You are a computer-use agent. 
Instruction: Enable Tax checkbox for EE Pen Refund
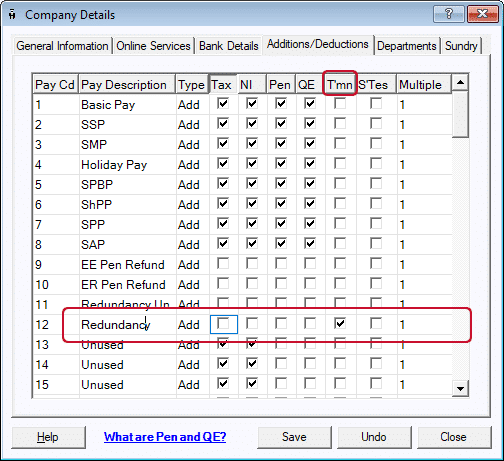point(223,264)
